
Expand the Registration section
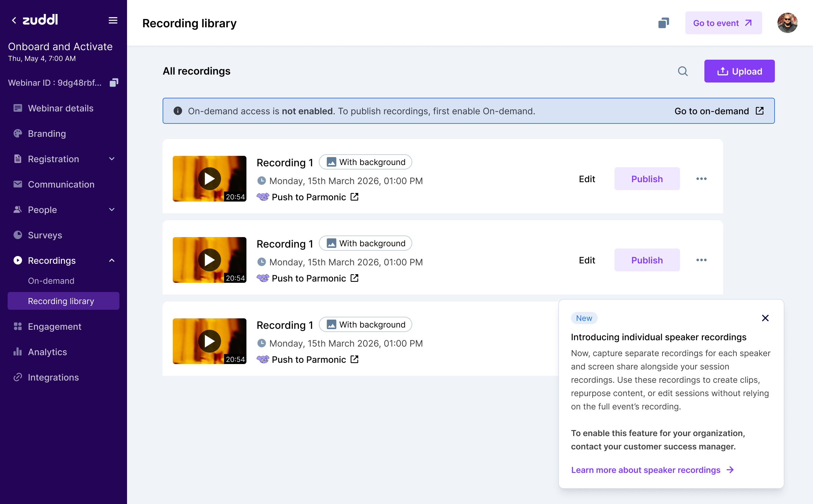112,159
